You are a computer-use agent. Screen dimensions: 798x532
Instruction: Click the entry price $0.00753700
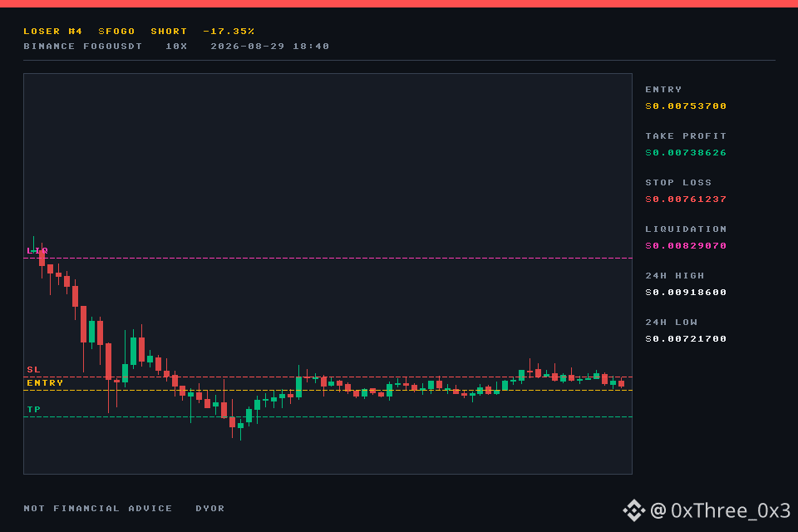(x=686, y=106)
